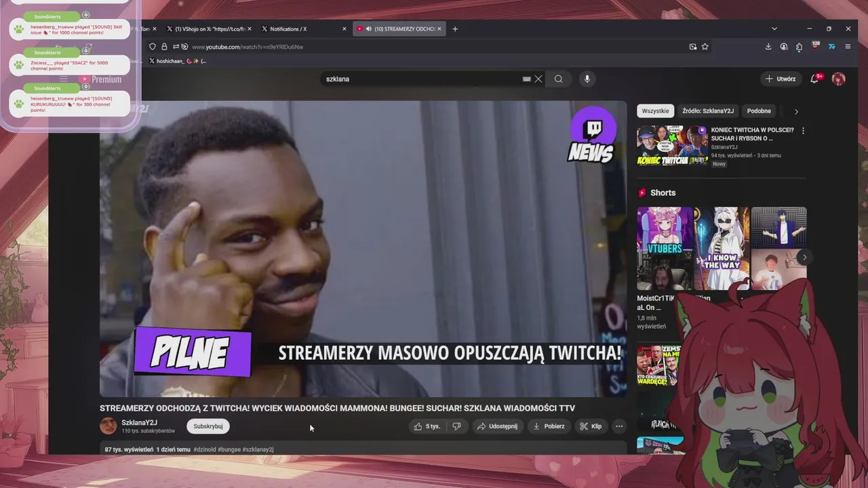Image resolution: width=868 pixels, height=488 pixels.
Task: Open hoshichaan_ bookmark in bookmarks bar
Action: 177,61
